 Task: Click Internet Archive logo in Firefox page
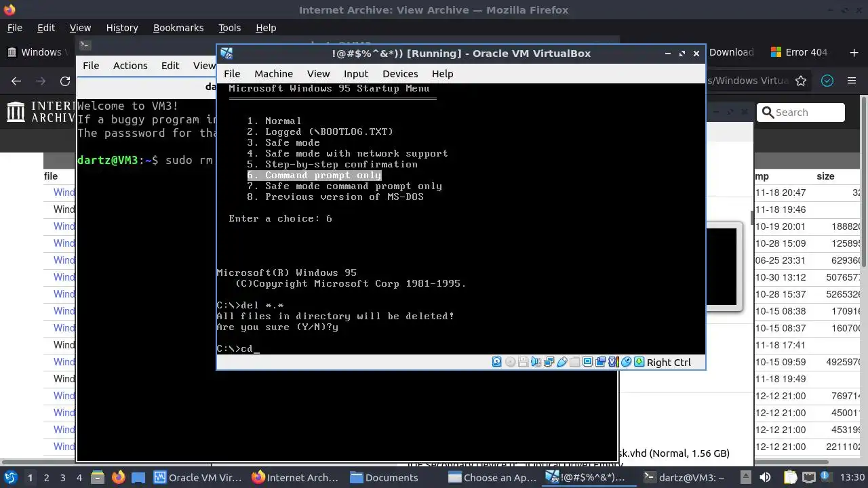coord(41,113)
